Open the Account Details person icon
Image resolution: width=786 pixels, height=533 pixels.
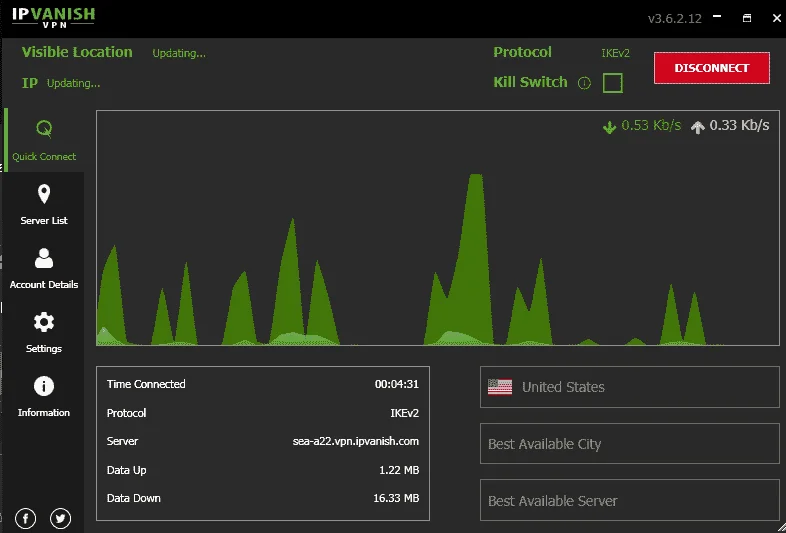point(44,259)
